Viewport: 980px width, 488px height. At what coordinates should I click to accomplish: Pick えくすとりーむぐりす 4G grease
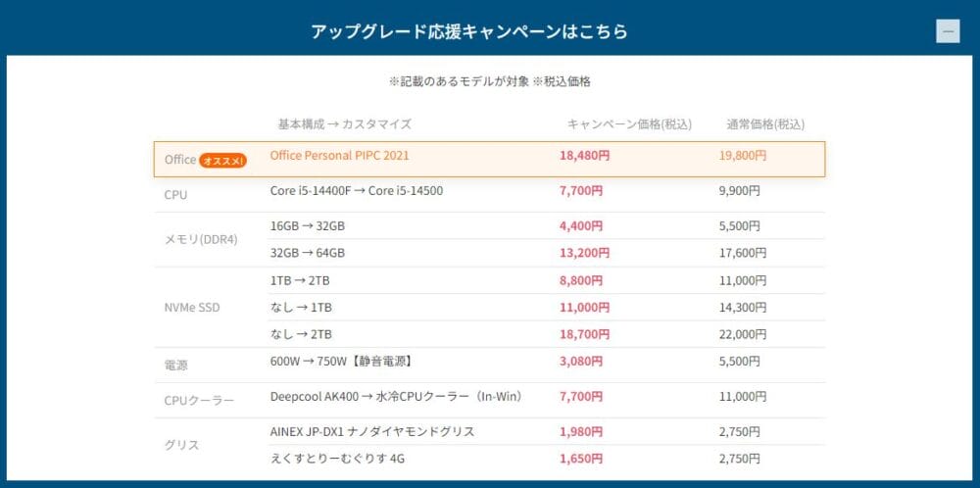pos(336,459)
